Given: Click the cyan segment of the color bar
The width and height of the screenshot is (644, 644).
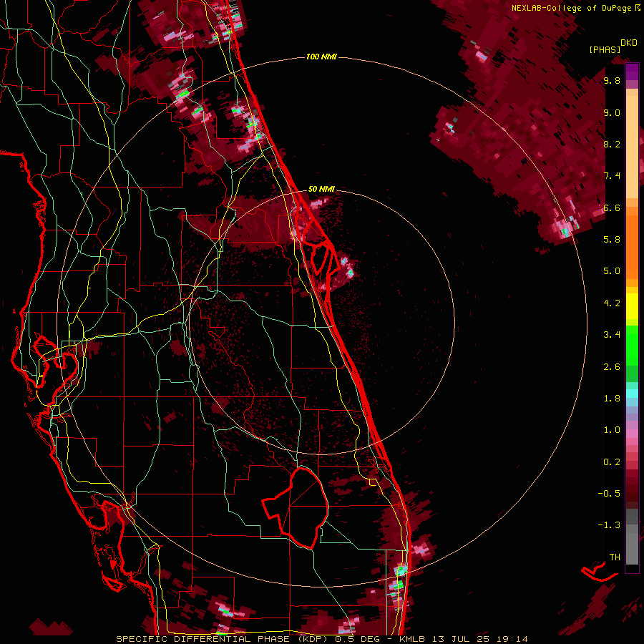Looking at the screenshot, I should [x=632, y=394].
